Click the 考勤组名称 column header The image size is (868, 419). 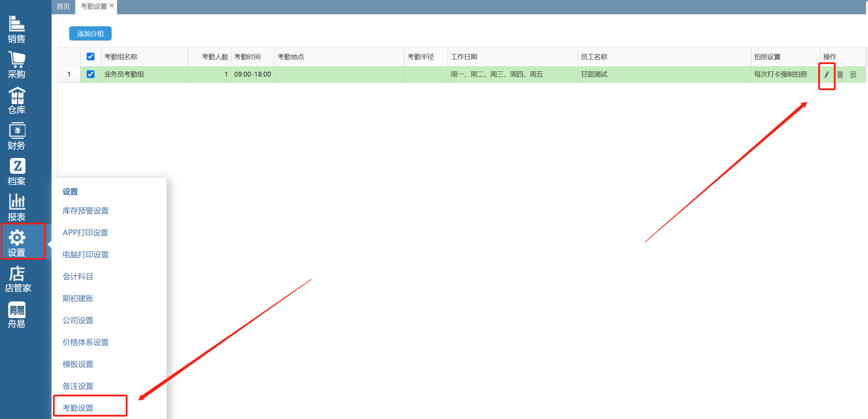click(145, 57)
